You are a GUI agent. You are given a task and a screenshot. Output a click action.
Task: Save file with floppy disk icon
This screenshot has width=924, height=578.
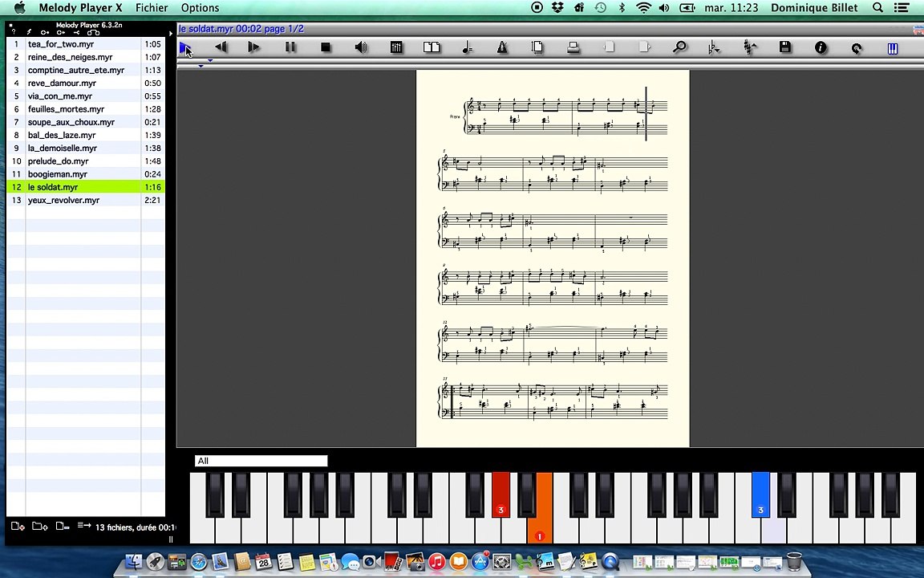tap(785, 47)
